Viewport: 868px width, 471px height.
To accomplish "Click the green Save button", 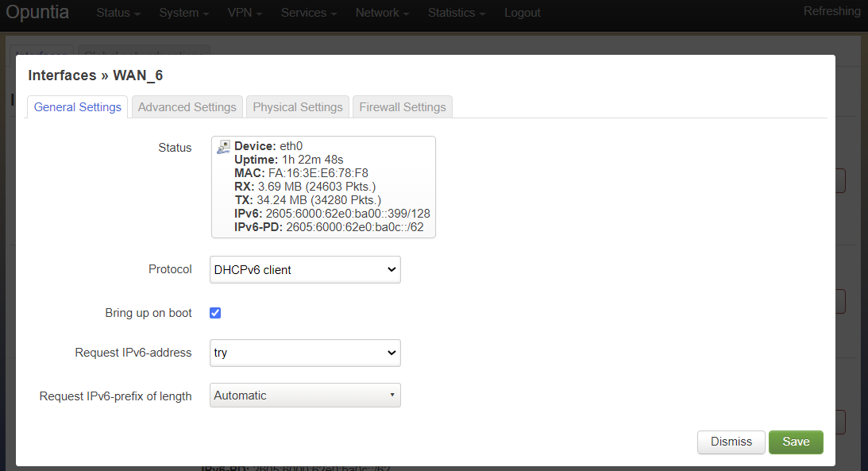I will pyautogui.click(x=796, y=442).
